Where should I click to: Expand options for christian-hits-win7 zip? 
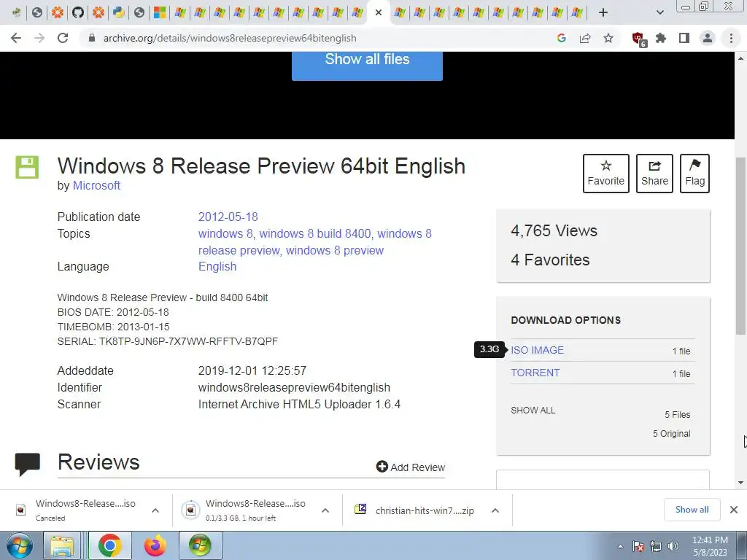pyautogui.click(x=495, y=510)
